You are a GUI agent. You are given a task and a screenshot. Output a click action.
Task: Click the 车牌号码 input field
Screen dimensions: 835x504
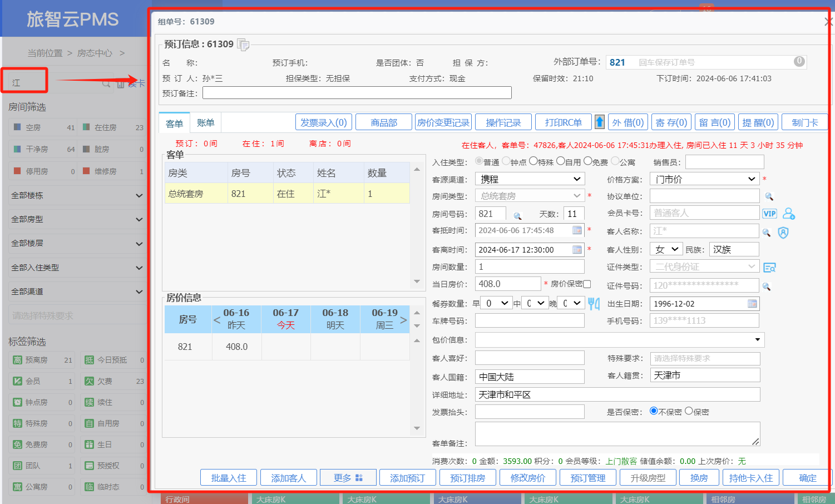coord(530,320)
